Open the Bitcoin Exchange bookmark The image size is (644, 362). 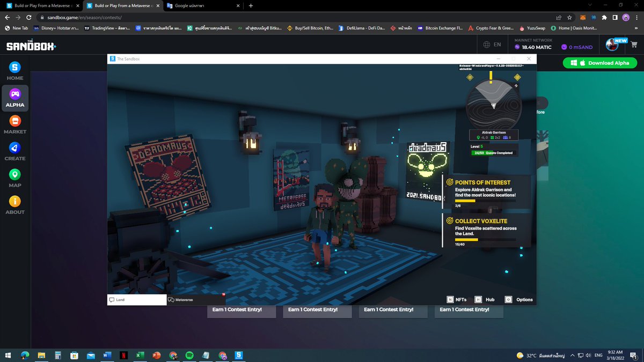tap(440, 28)
